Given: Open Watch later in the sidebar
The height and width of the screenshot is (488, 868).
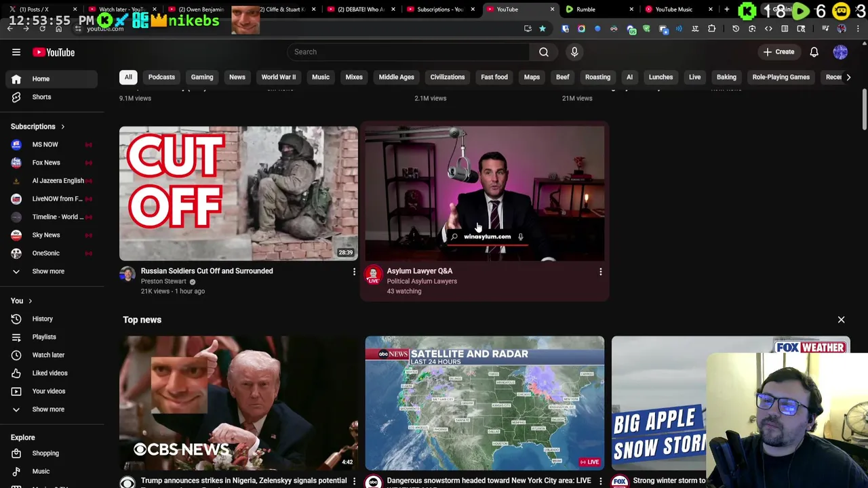Looking at the screenshot, I should point(52,355).
